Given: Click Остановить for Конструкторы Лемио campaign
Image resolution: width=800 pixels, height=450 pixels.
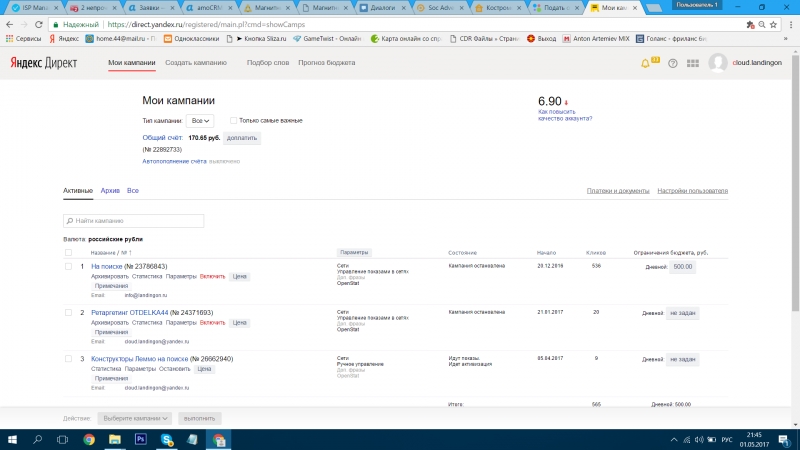Looking at the screenshot, I should click(174, 369).
